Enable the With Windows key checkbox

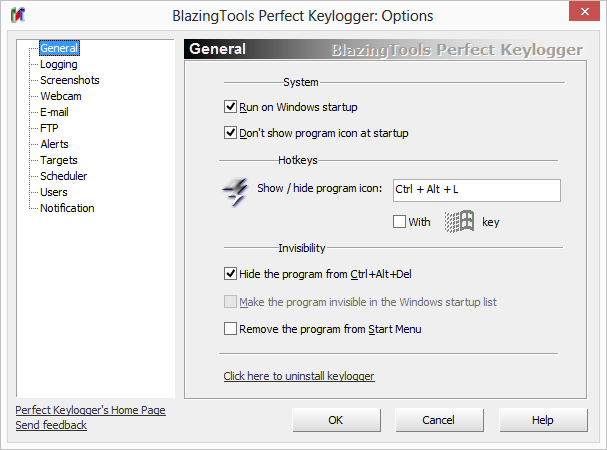click(x=400, y=222)
